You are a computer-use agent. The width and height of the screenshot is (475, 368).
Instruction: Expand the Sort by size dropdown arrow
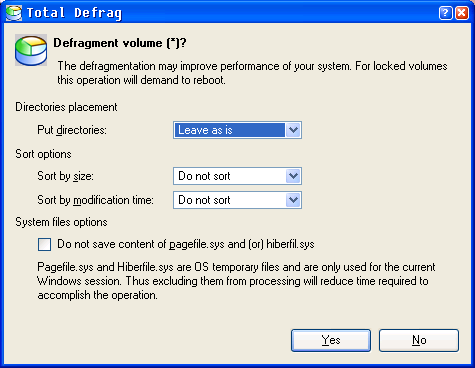click(x=293, y=176)
